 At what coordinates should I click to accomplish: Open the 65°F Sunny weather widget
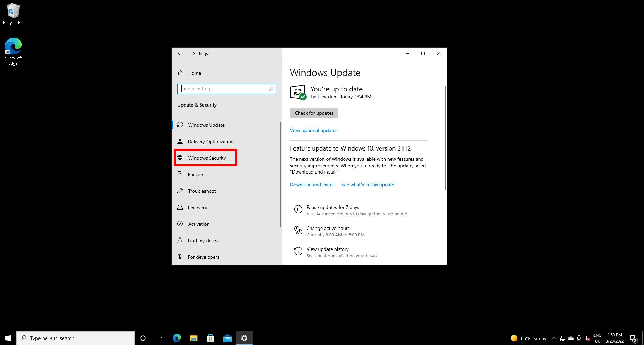529,338
